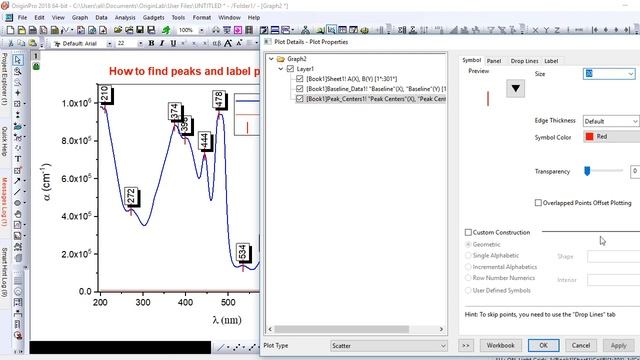Screen dimensions: 640x360
Task: Select the Line drawing tool
Action: (x=18, y=192)
